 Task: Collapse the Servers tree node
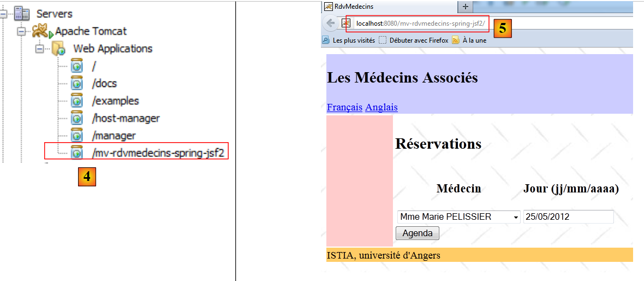coord(4,14)
